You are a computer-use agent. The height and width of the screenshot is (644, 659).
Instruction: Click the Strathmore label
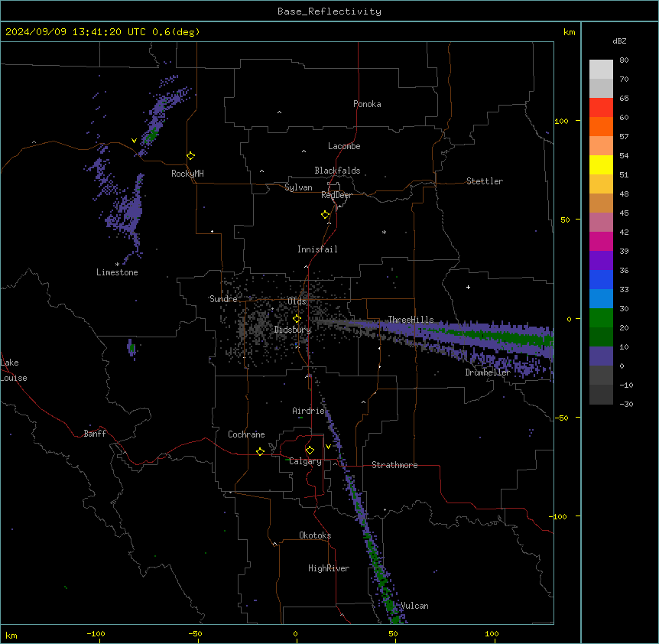coord(394,465)
